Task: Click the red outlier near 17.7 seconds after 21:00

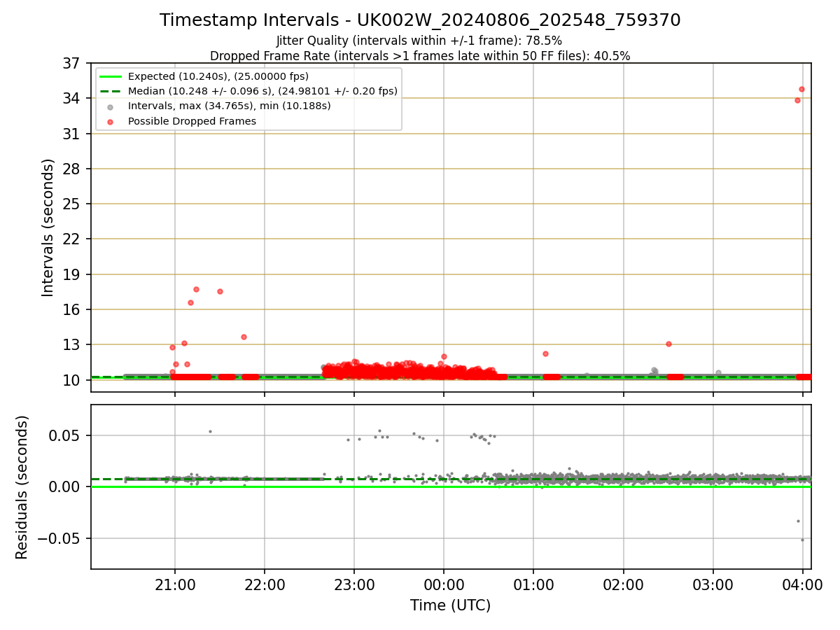Action: coord(196,289)
